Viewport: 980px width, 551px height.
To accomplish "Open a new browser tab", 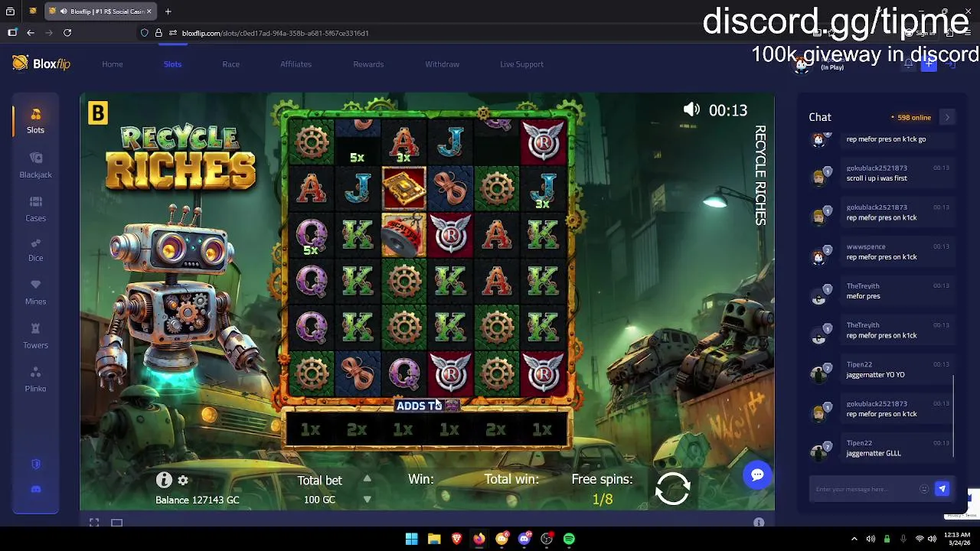I will (x=168, y=11).
